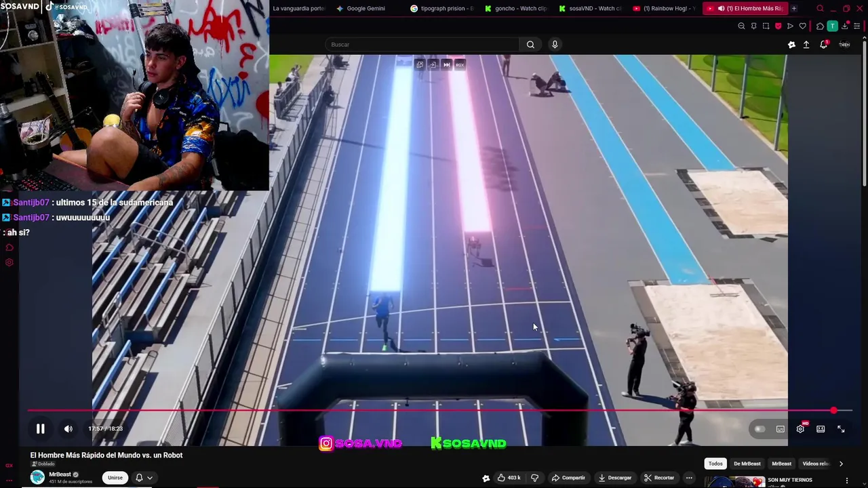
Task: Start voice search with microphone
Action: tap(555, 45)
